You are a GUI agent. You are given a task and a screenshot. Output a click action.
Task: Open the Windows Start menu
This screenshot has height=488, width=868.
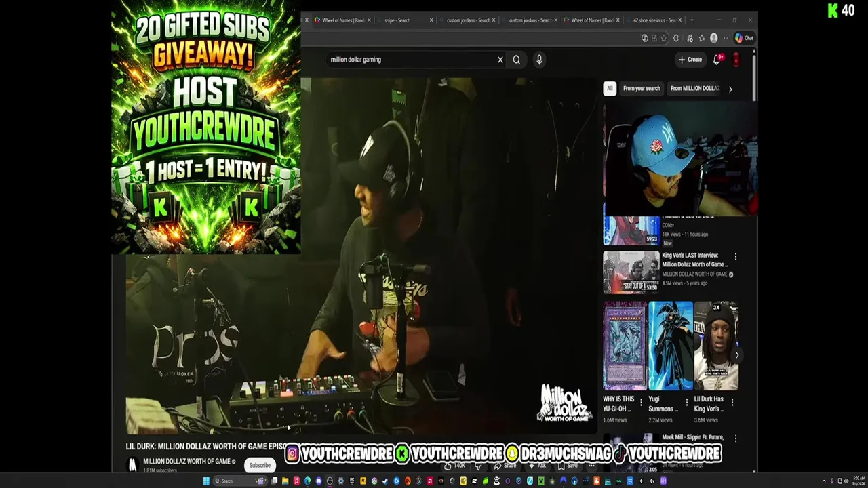point(206,481)
